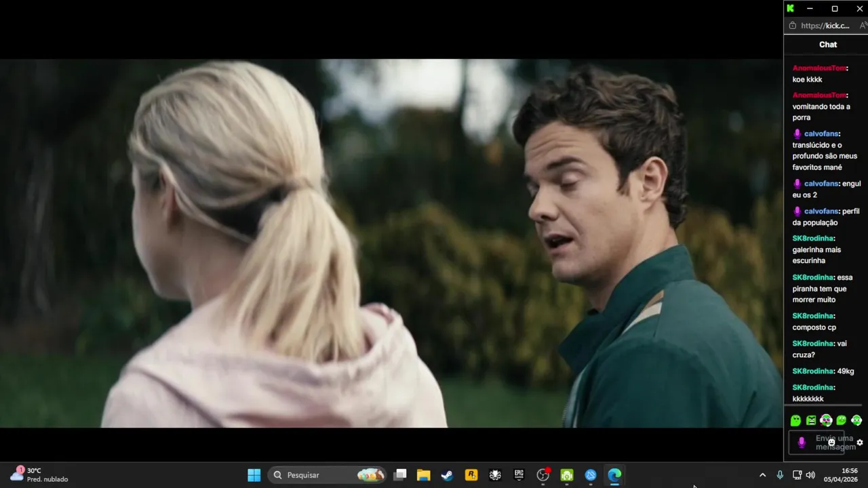
Task: Open SK8rodinha username on vai cruza? message
Action: coord(812,344)
